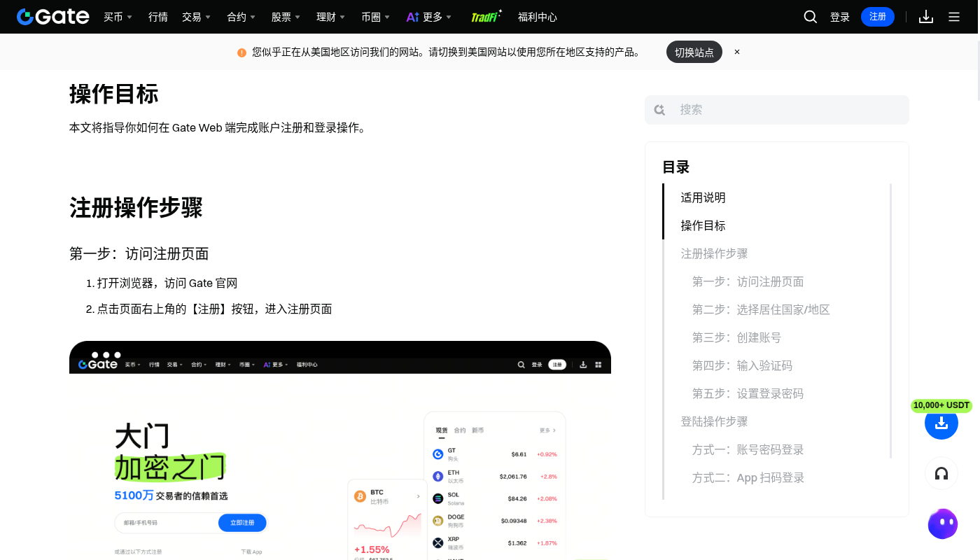The width and height of the screenshot is (980, 560).
Task: Click the step text 打开浏览器，访问 Gate 官网
Action: (167, 283)
